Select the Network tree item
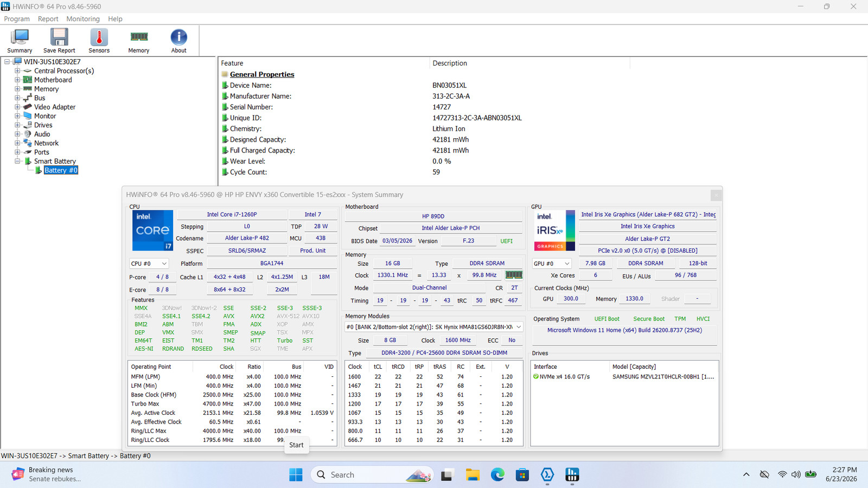Screen dimensions: 868x488 [46, 143]
